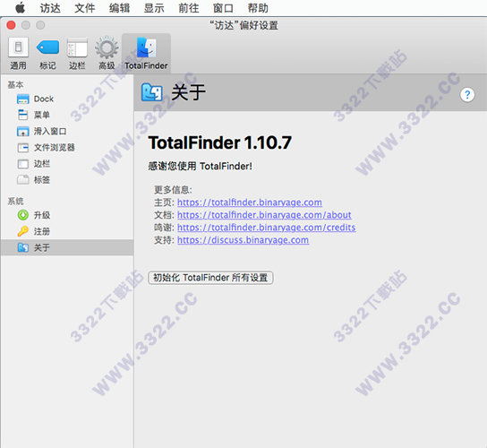This screenshot has width=487, height=448.
Task: Select the 滑入窗口 label in sidebar
Action: click(x=50, y=131)
